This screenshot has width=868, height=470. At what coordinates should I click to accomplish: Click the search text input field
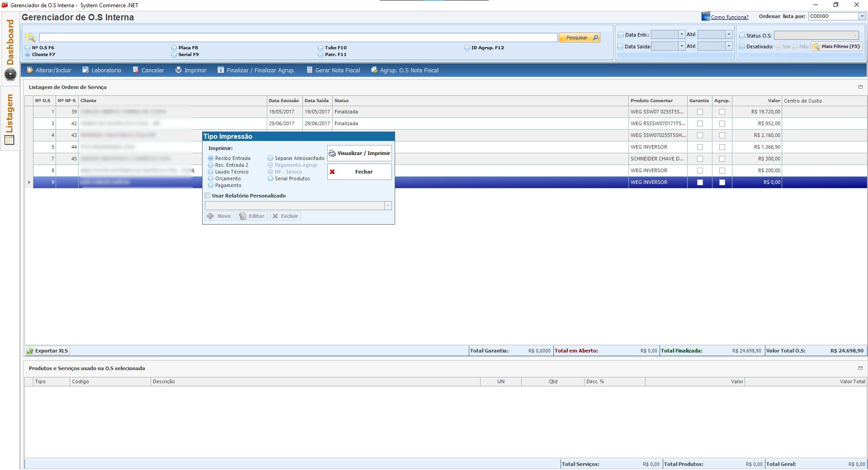click(297, 38)
